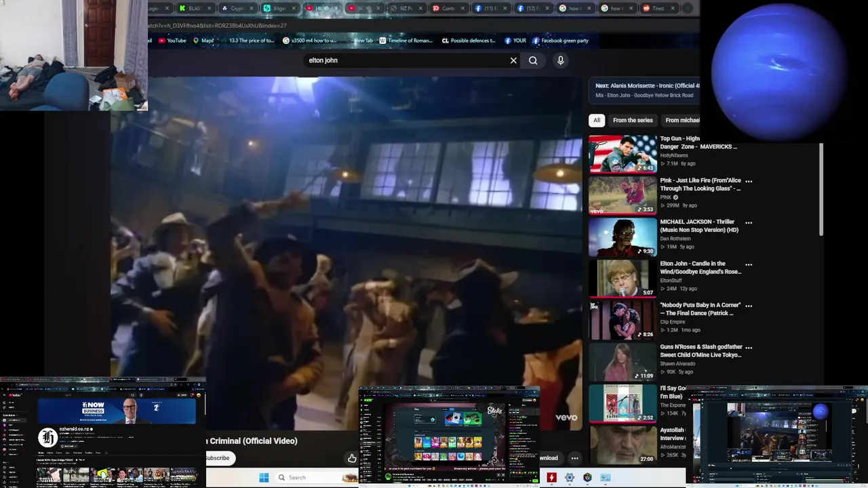This screenshot has width=868, height=488.
Task: Open menu for Elton John Candle in the Wind
Action: [x=749, y=264]
